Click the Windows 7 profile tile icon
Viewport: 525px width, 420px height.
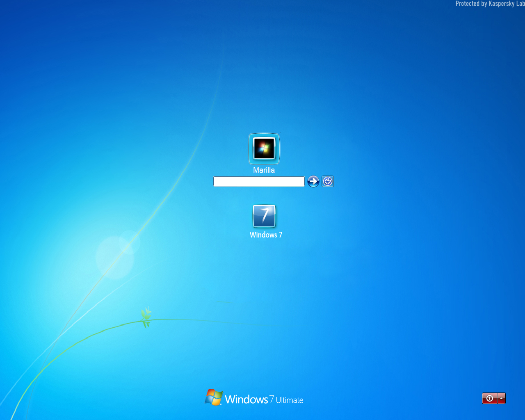pyautogui.click(x=265, y=215)
